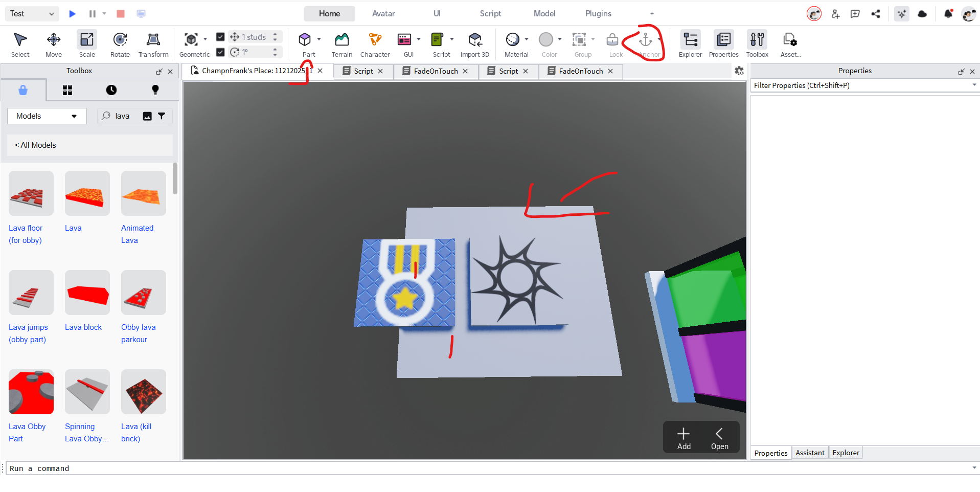Stop the test with the red square
The image size is (980, 492).
pos(121,14)
